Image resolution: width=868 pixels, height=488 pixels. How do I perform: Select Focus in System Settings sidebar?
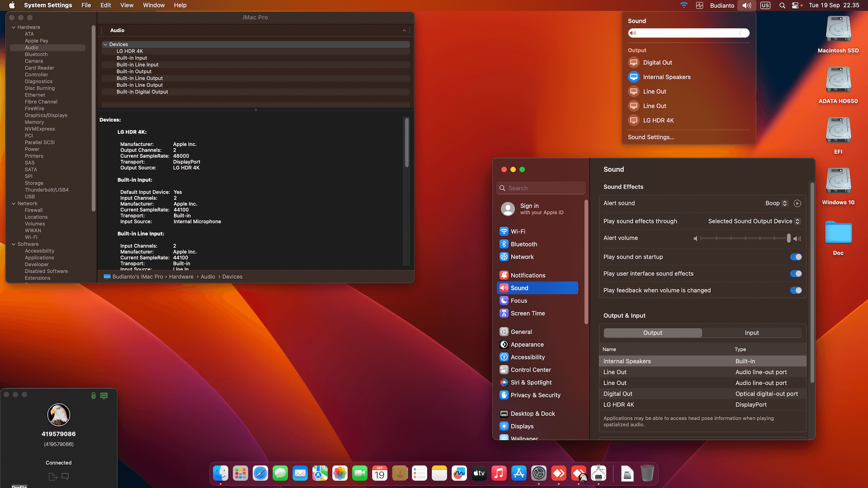[519, 300]
